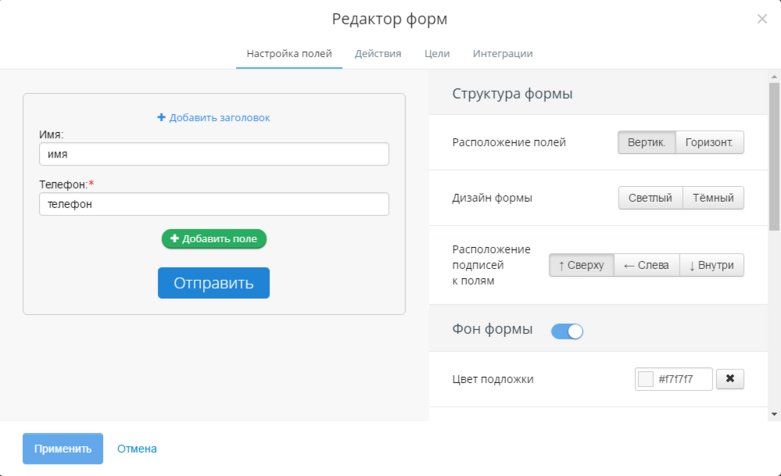Open the Цвет подложки color swatch
Viewport: 781px width, 476px height.
(x=646, y=379)
